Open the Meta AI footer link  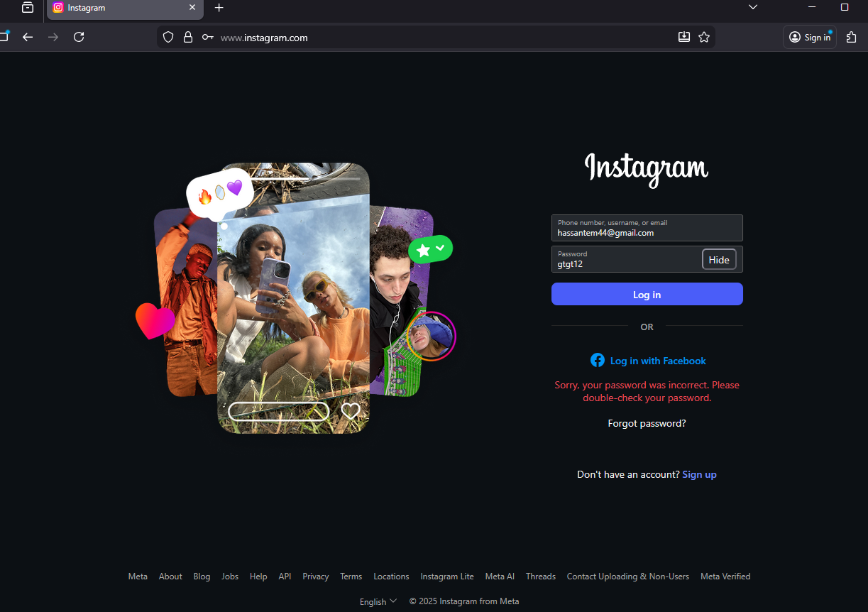pos(500,577)
